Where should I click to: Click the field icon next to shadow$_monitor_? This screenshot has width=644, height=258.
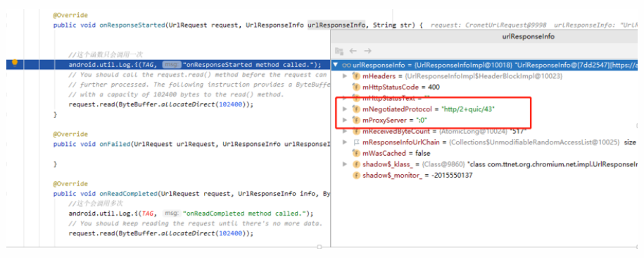[356, 176]
